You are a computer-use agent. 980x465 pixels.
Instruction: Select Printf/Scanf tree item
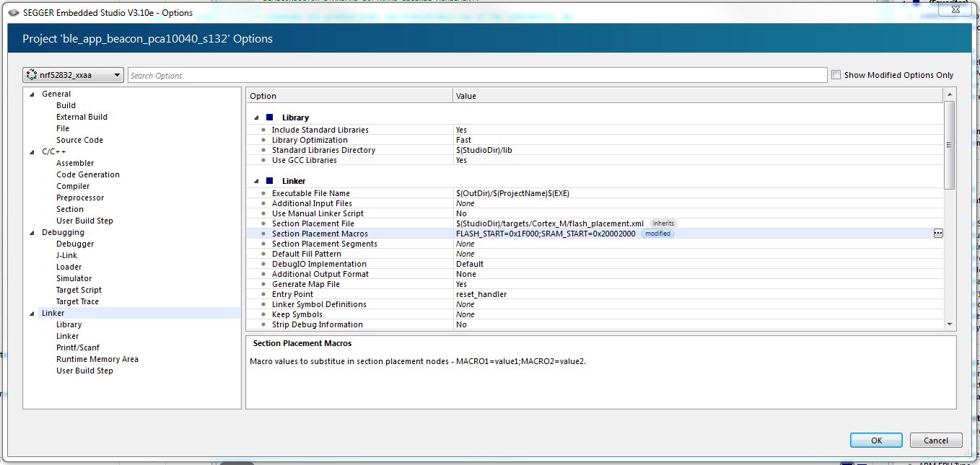tap(78, 347)
